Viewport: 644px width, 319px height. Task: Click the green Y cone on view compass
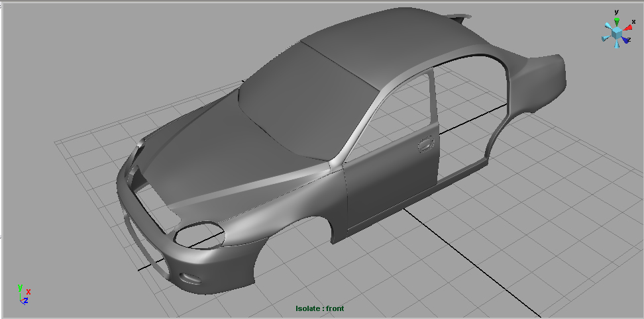616,22
